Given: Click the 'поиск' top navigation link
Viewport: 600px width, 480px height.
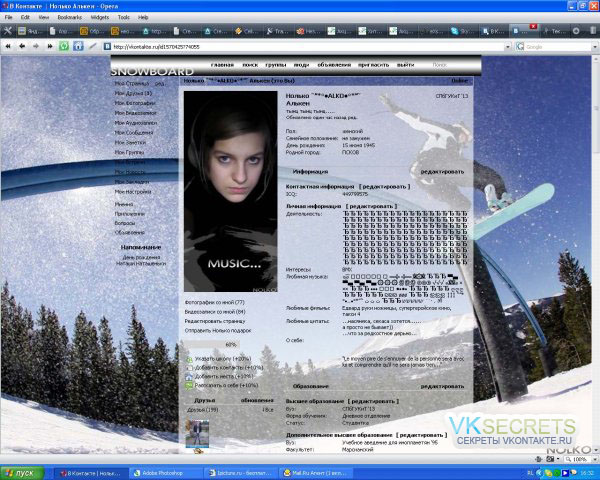Looking at the screenshot, I should click(250, 65).
